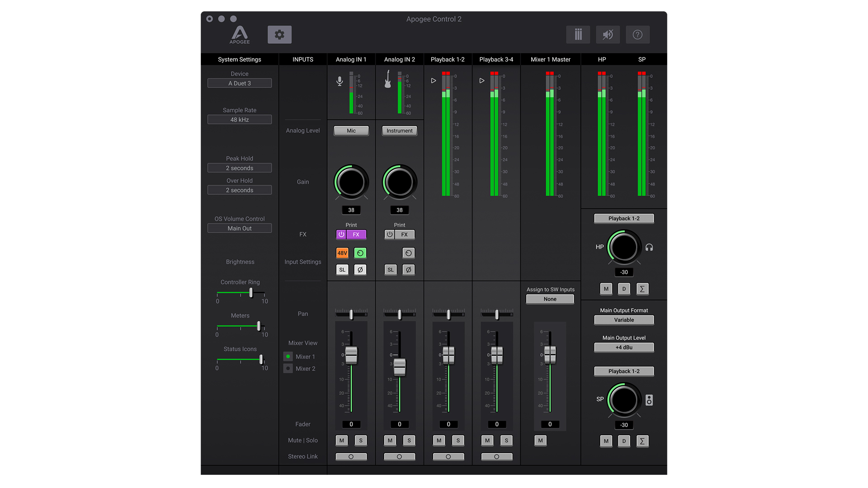868x488 pixels.
Task: Mute the SP output with M button
Action: click(x=606, y=441)
